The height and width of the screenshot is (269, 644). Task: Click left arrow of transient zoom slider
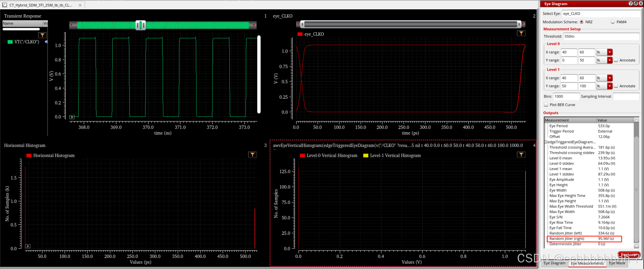71,25
